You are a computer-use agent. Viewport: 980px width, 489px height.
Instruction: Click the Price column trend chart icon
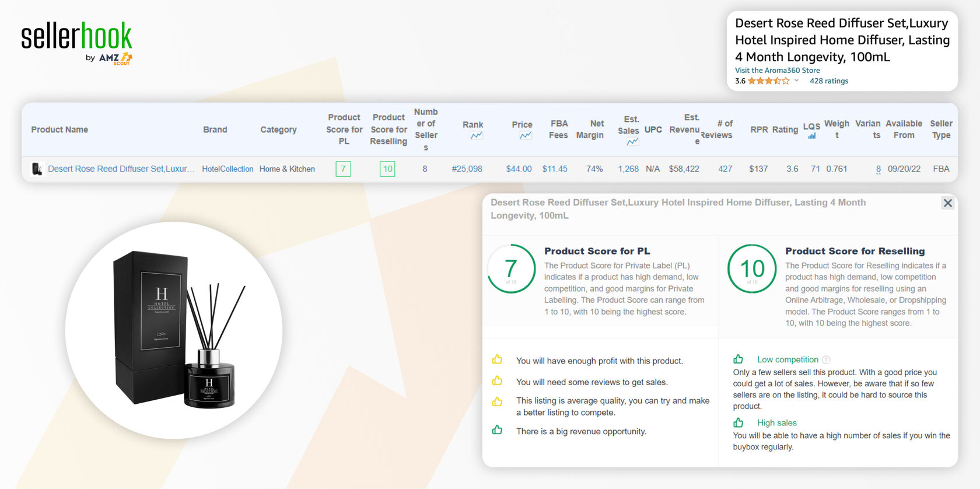(x=526, y=135)
